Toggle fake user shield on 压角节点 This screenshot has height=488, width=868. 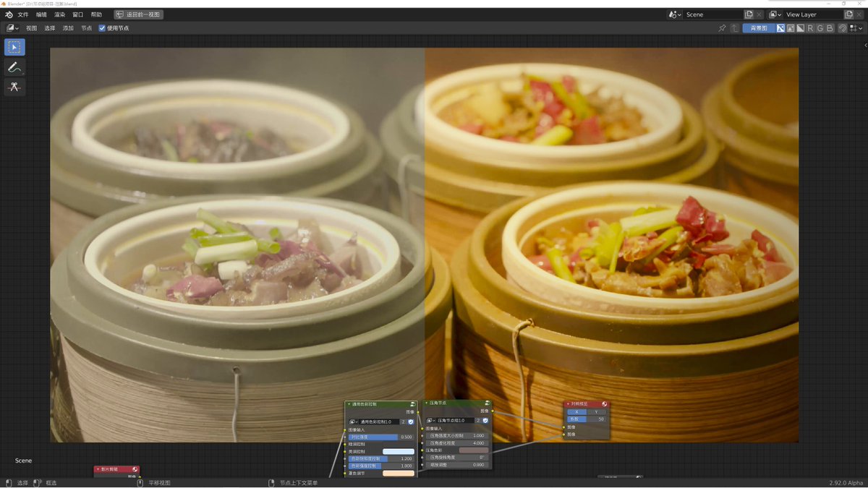point(485,420)
